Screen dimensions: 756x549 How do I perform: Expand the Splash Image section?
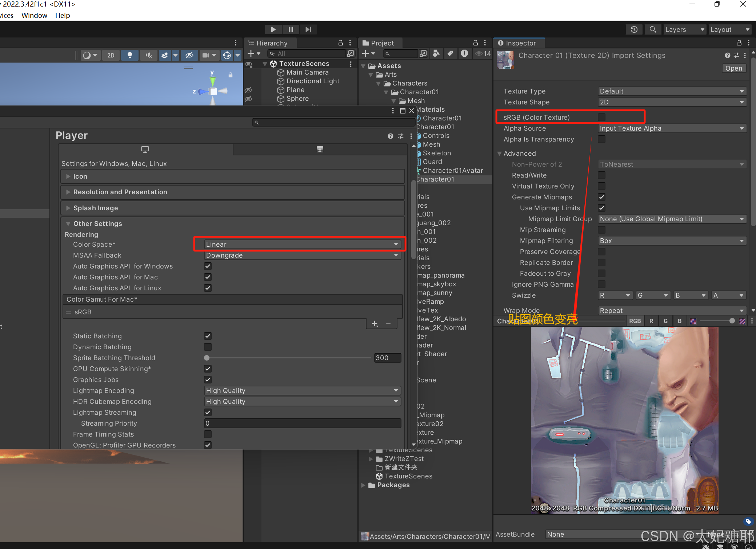pos(96,208)
